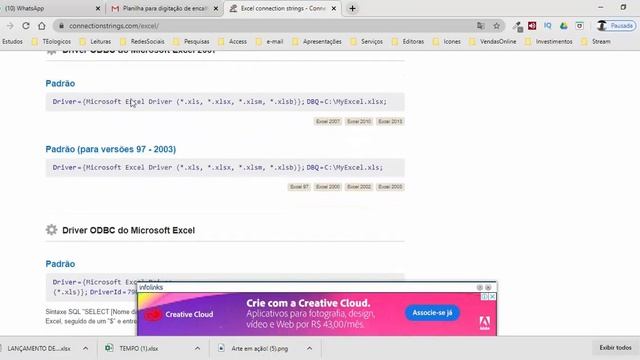Open the downloaded LANÇAMENTO DE...xlsx file
This screenshot has height=360, width=640.
click(x=38, y=349)
